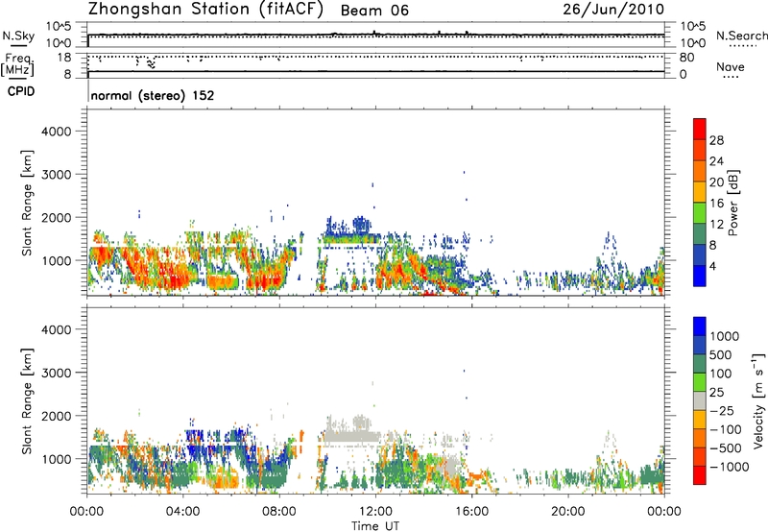Click the '3000' tick of Velocity panel
The image size is (768, 532).
(56, 373)
